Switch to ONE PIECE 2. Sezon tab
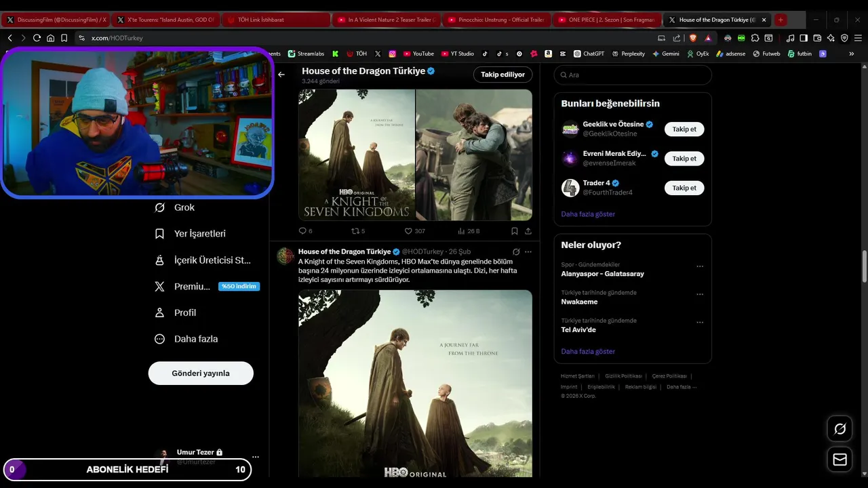 point(606,20)
